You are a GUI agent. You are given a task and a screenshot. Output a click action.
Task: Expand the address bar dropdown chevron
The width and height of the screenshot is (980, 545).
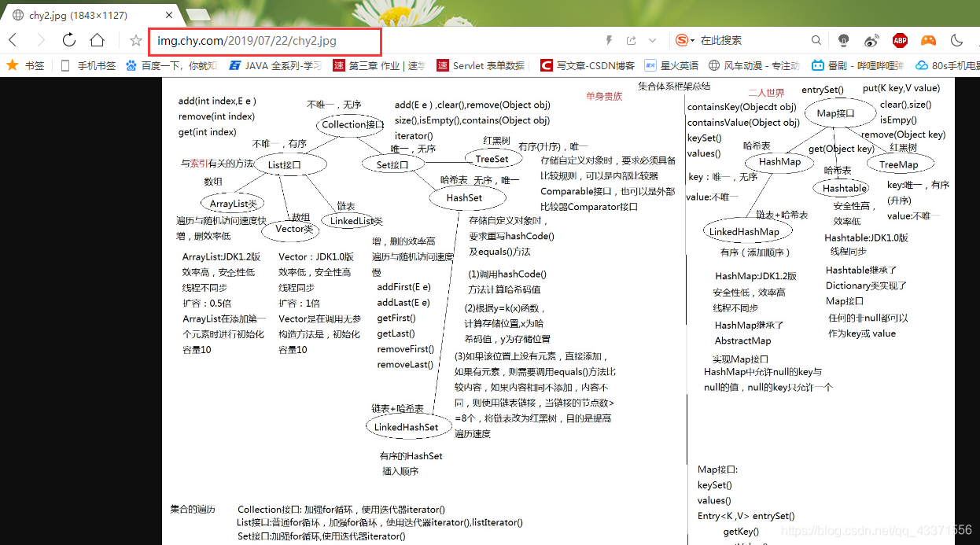(652, 40)
